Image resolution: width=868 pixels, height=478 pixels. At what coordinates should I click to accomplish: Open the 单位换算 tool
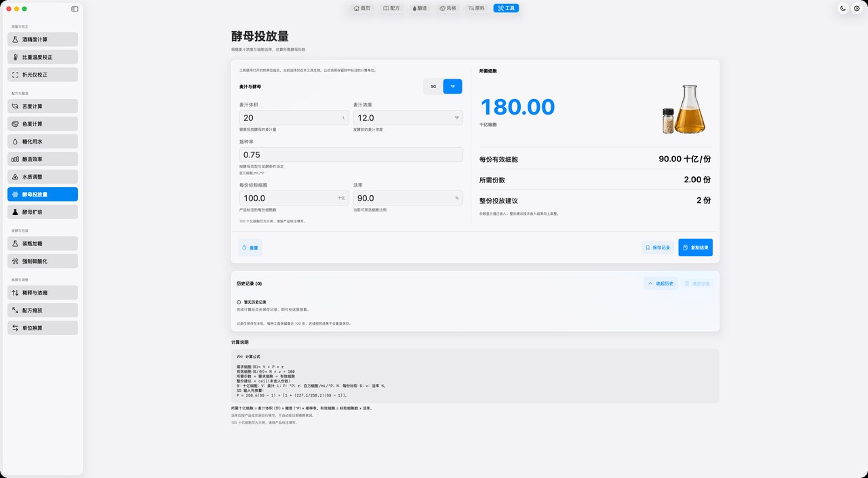pyautogui.click(x=43, y=328)
